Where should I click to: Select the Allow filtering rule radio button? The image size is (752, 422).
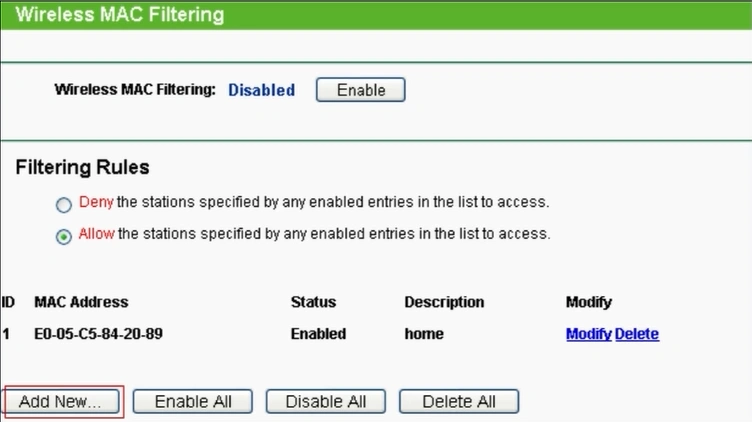64,236
